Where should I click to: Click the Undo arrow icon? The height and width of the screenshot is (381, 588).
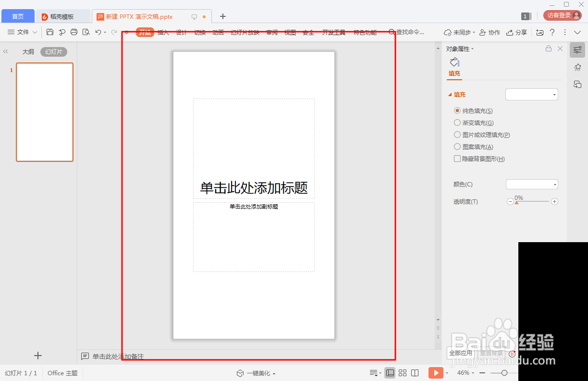(x=98, y=32)
